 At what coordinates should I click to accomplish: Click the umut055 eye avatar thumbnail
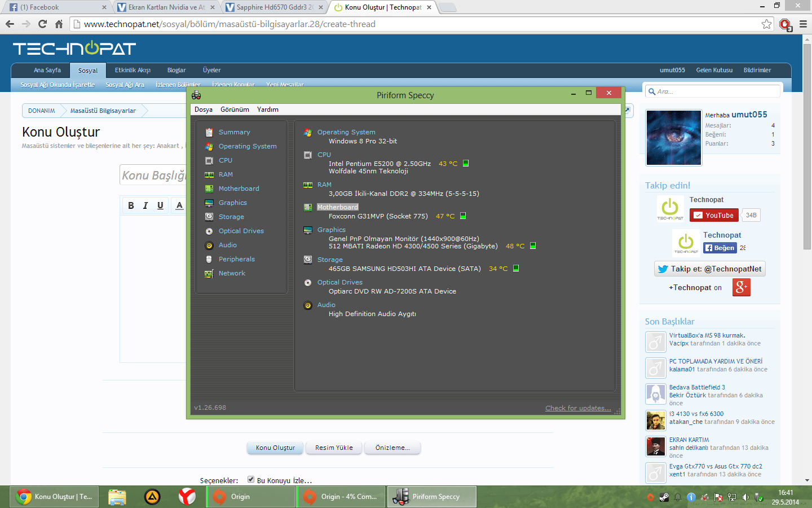(674, 138)
